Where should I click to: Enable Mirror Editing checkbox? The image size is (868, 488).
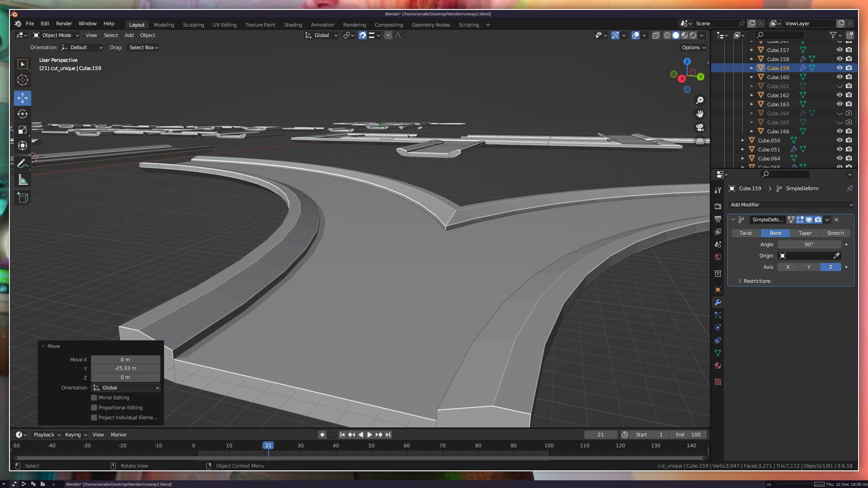click(x=94, y=398)
